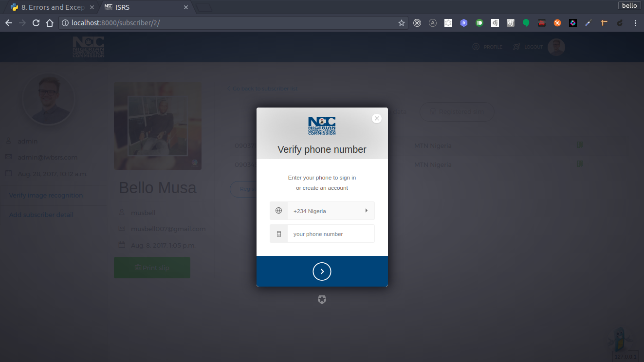Click the concentric circles extension icon

(x=417, y=23)
